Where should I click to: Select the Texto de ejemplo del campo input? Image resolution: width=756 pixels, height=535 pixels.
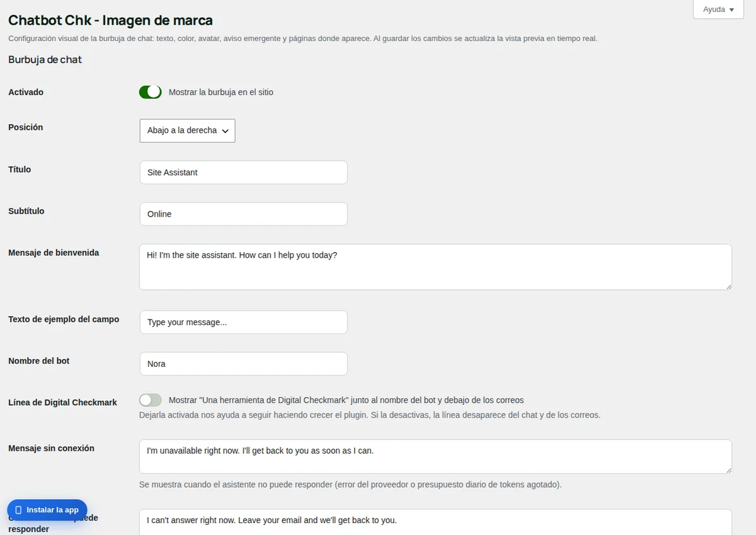(x=243, y=322)
